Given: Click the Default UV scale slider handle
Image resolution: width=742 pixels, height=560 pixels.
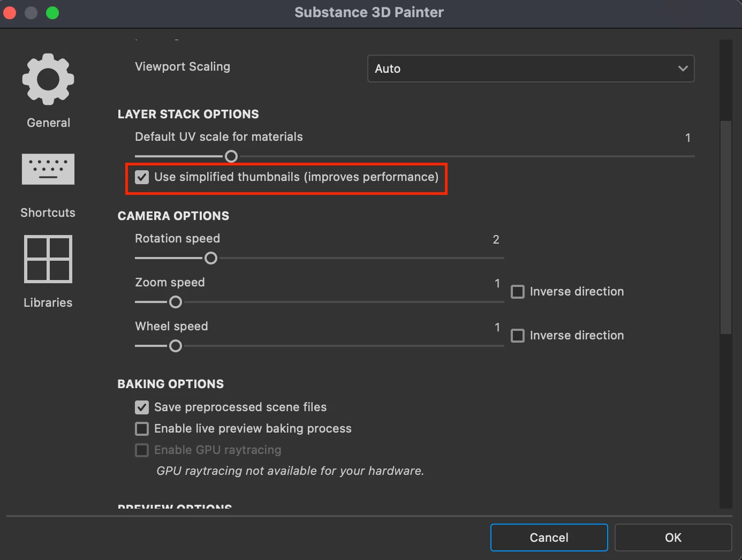Looking at the screenshot, I should [231, 156].
